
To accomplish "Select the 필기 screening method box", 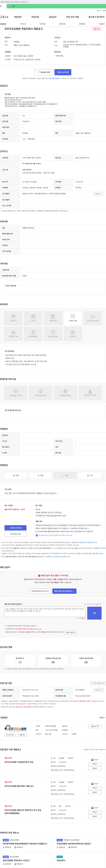I will coord(65,475).
